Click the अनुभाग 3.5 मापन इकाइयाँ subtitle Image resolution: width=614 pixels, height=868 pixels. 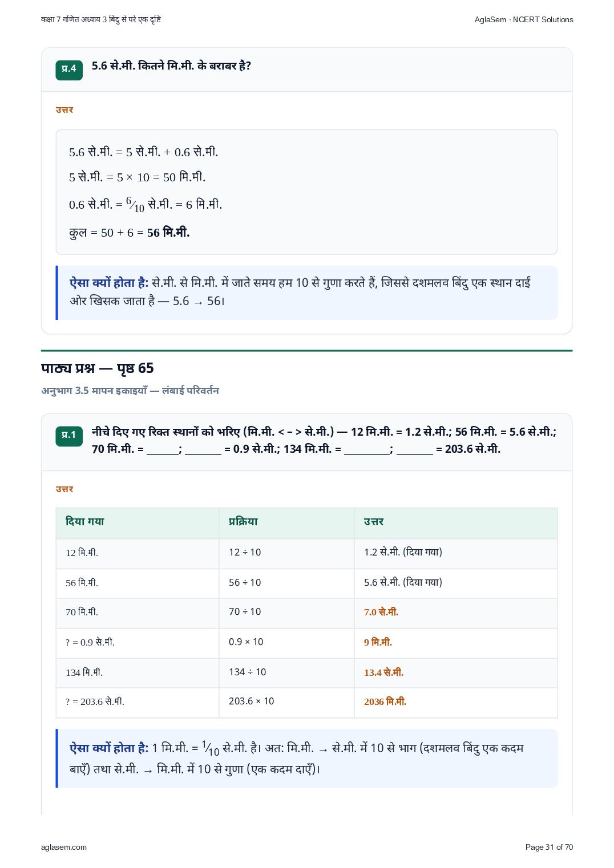coord(130,391)
